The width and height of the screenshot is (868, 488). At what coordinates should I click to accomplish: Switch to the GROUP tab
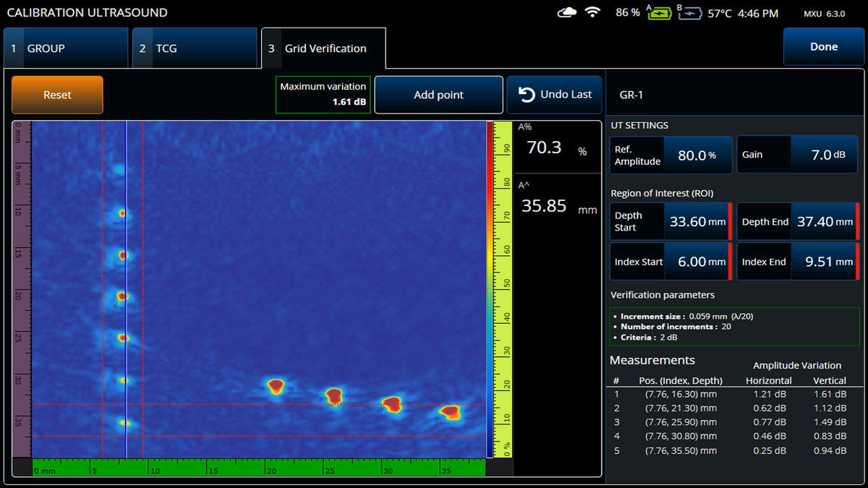coord(66,48)
